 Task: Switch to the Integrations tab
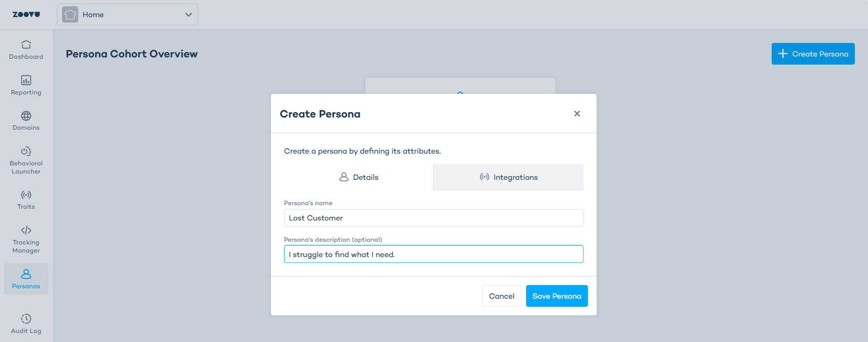point(508,177)
